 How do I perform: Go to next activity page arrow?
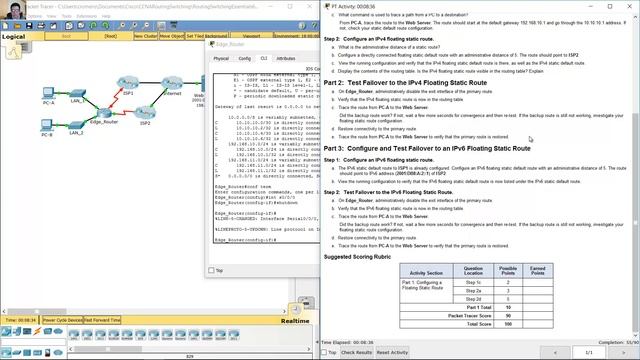tap(623, 352)
